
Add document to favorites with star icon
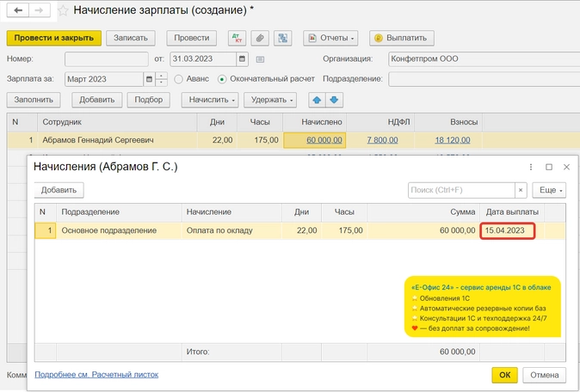click(63, 10)
